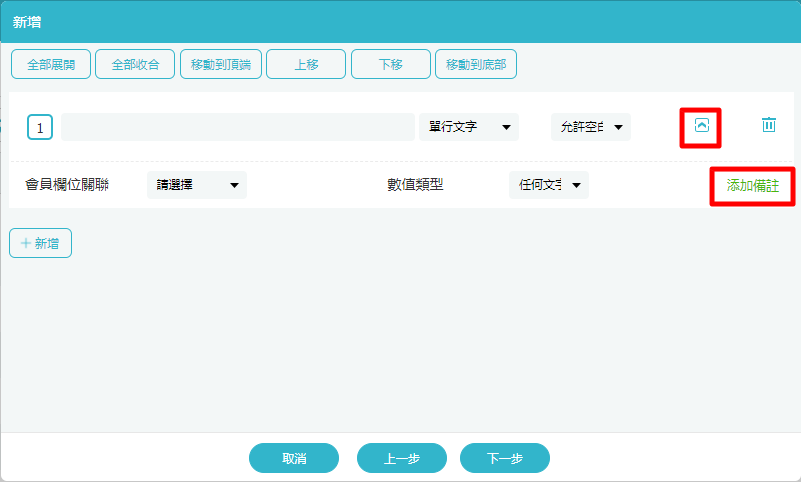Click the question number 1 box

tap(40, 128)
